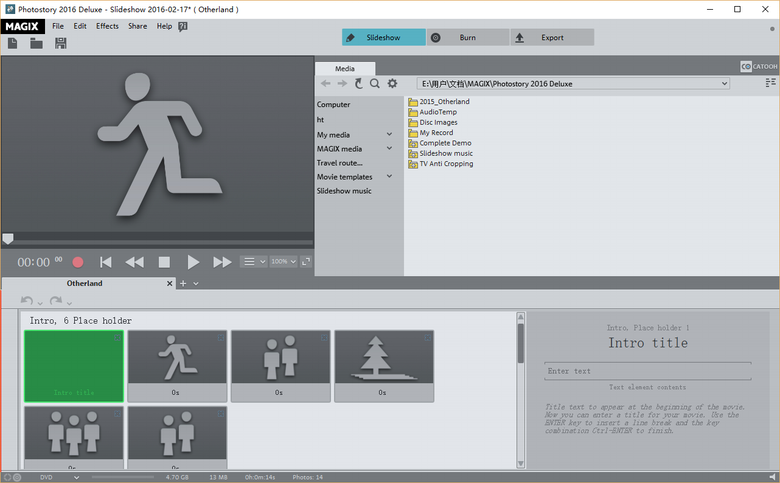Create a new project with the blank page icon

coord(12,43)
